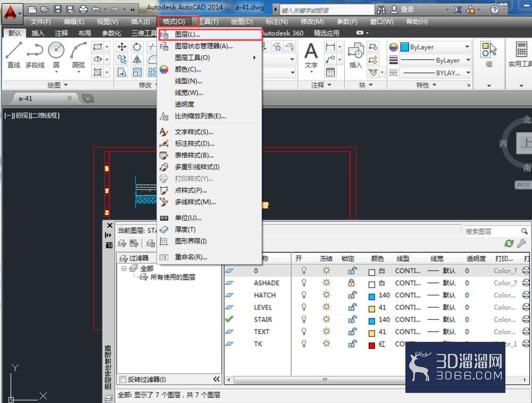Click the 二维线框 visual style label
532x403 pixels.
coord(45,115)
